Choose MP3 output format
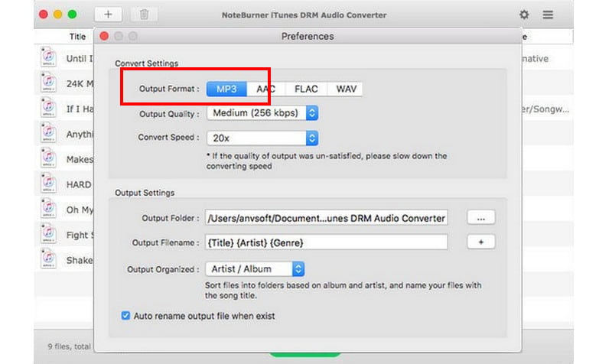 coord(226,89)
